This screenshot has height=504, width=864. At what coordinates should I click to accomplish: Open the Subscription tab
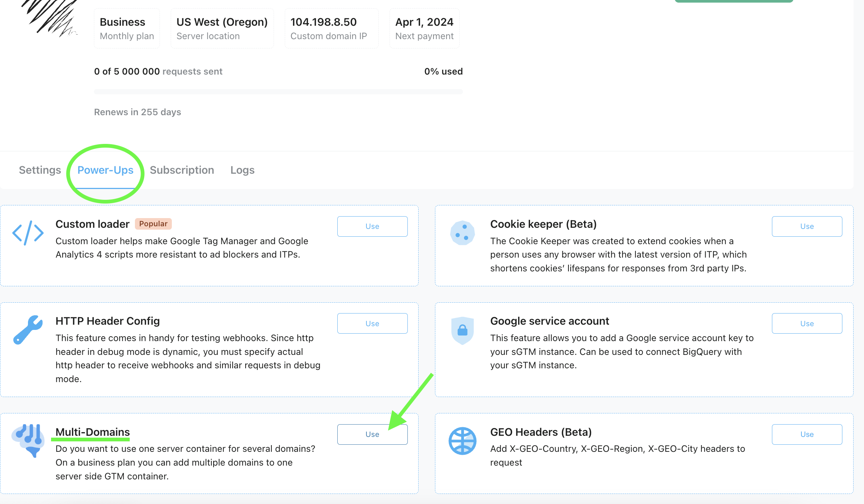pos(182,170)
